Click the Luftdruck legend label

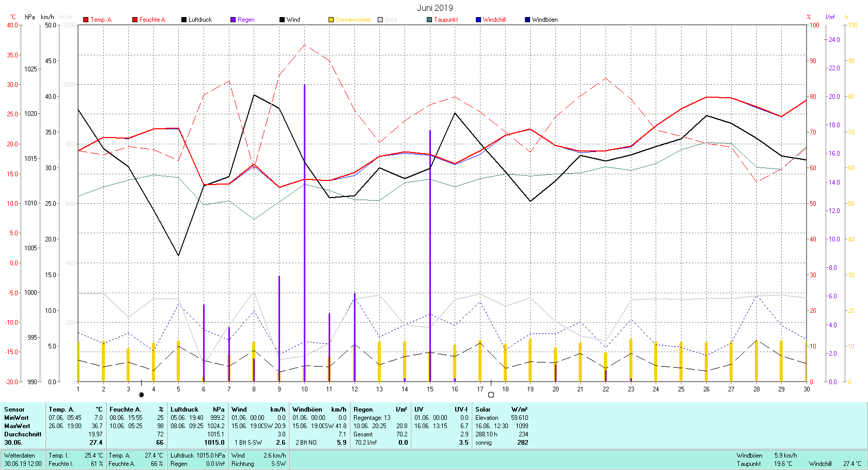point(200,20)
